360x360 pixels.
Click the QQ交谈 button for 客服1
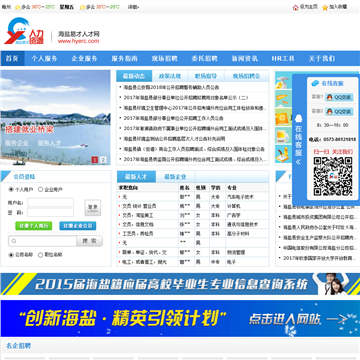coord(339,97)
